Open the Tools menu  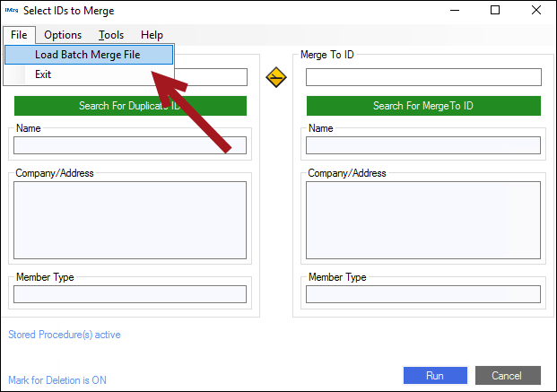111,35
